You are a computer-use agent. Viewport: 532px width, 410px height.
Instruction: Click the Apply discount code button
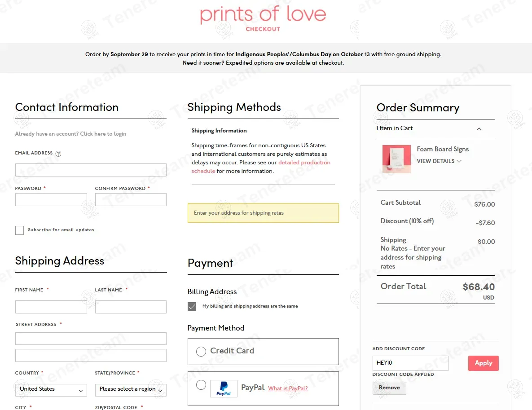(483, 363)
